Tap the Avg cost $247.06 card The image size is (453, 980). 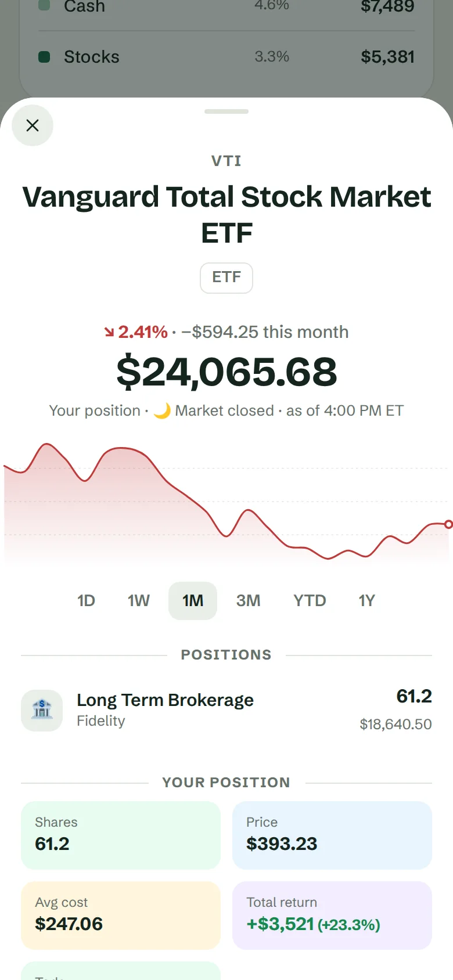[121, 915]
